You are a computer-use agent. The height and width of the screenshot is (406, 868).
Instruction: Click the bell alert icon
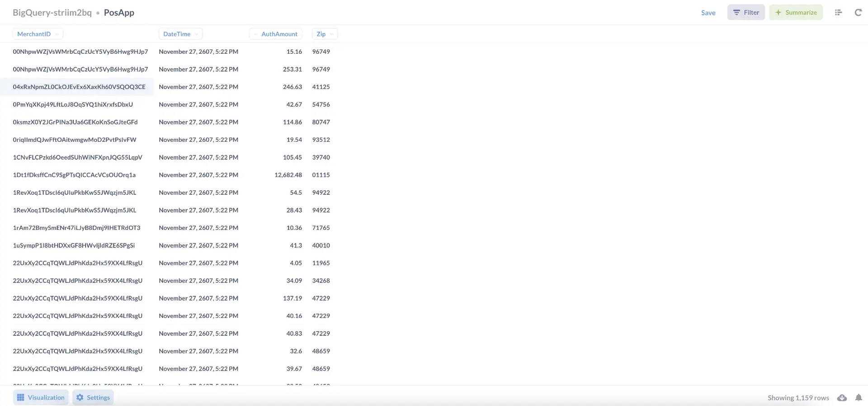click(x=858, y=398)
